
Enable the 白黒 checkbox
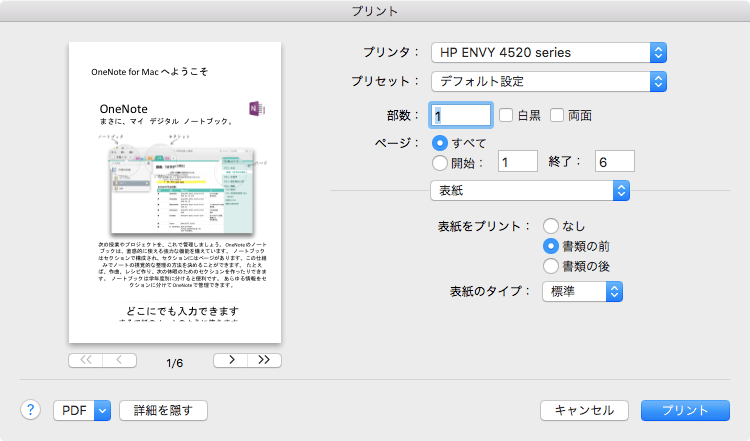pyautogui.click(x=506, y=115)
